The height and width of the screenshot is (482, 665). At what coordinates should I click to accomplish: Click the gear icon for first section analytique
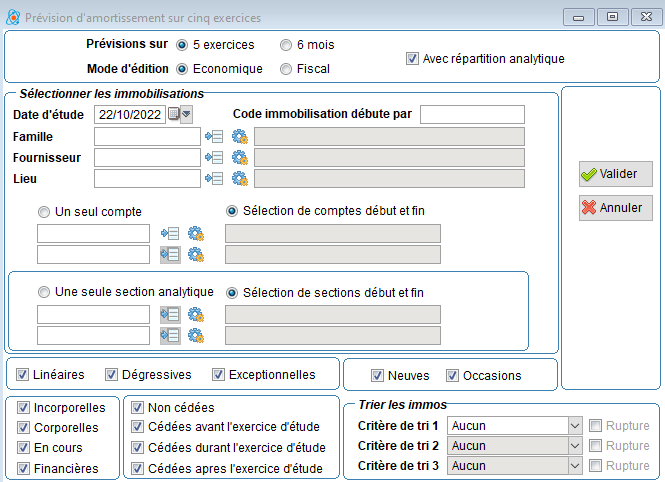[196, 315]
